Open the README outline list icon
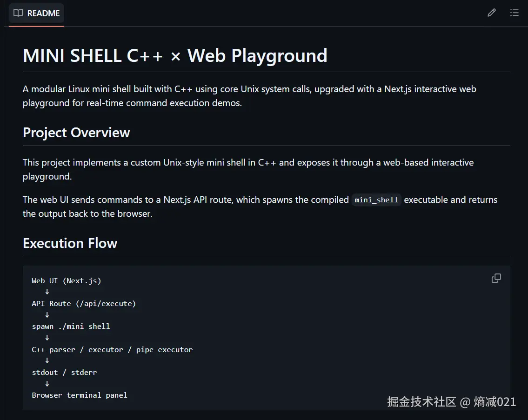The image size is (528, 420). pos(514,13)
